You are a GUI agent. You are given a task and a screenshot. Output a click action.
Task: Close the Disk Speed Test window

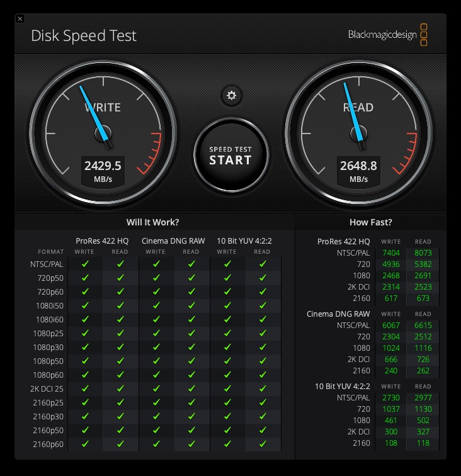20,19
